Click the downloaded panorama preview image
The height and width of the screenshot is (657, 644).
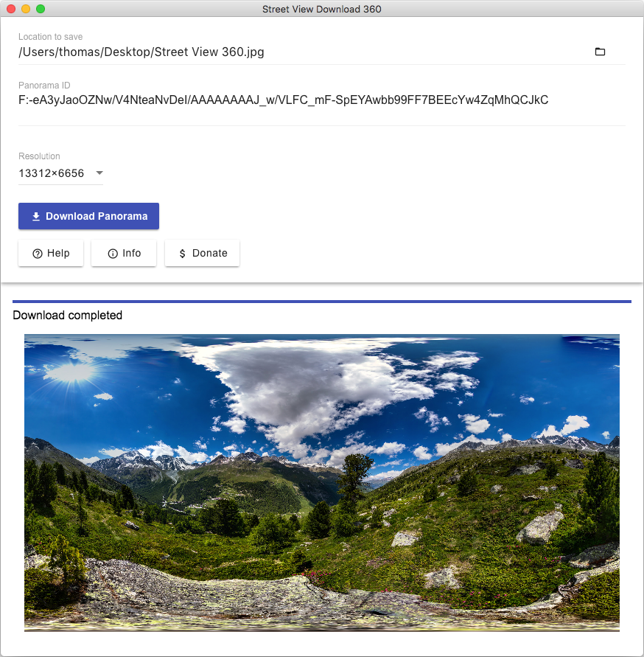pos(321,483)
